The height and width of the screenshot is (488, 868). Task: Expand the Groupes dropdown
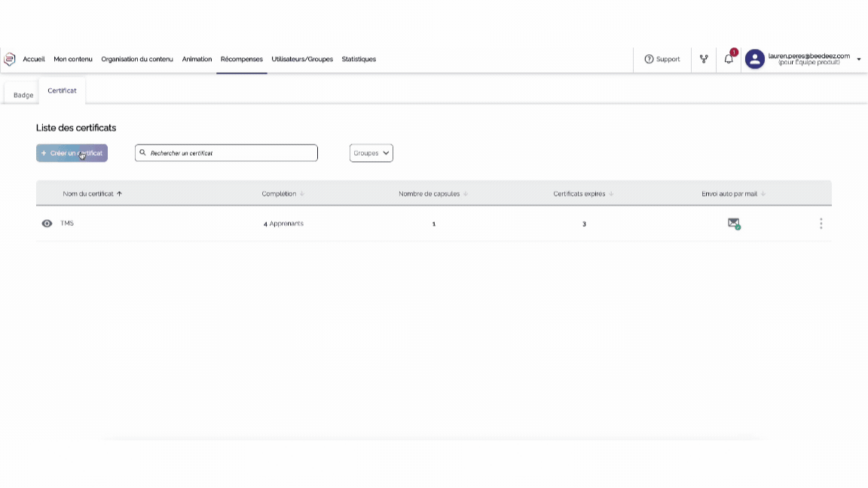[371, 153]
